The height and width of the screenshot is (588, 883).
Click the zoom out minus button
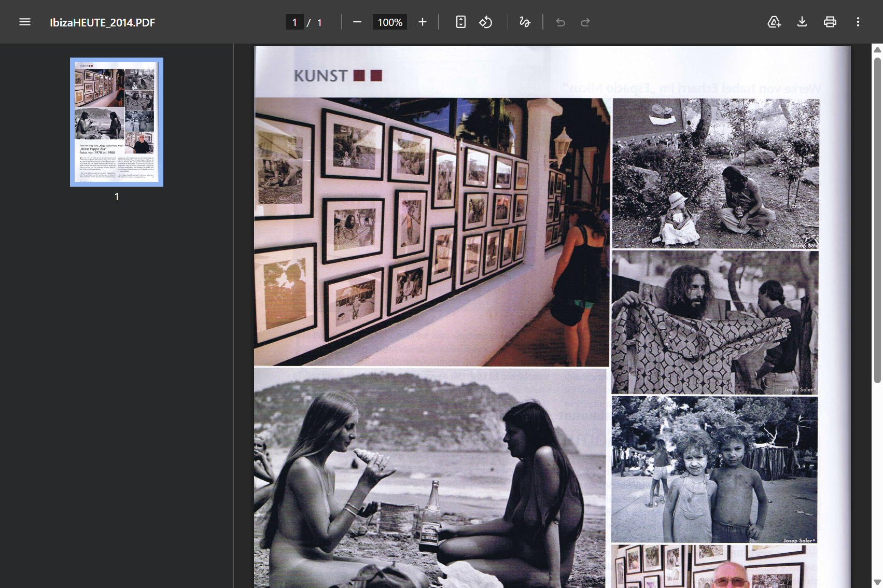click(x=357, y=22)
